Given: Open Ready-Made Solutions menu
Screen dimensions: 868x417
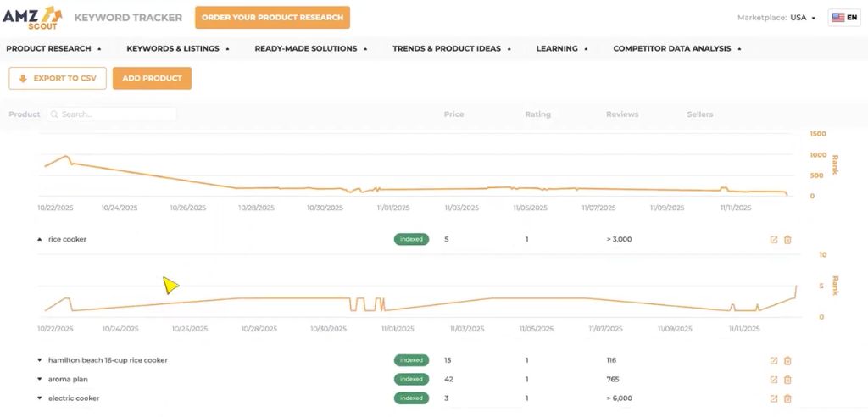Looking at the screenshot, I should 311,48.
